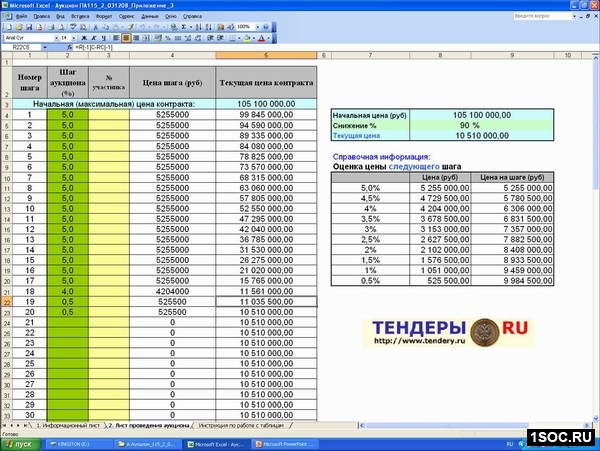The width and height of the screenshot is (600, 451).
Task: Toggle underline formatting (Ч)
Action: pyautogui.click(x=104, y=38)
